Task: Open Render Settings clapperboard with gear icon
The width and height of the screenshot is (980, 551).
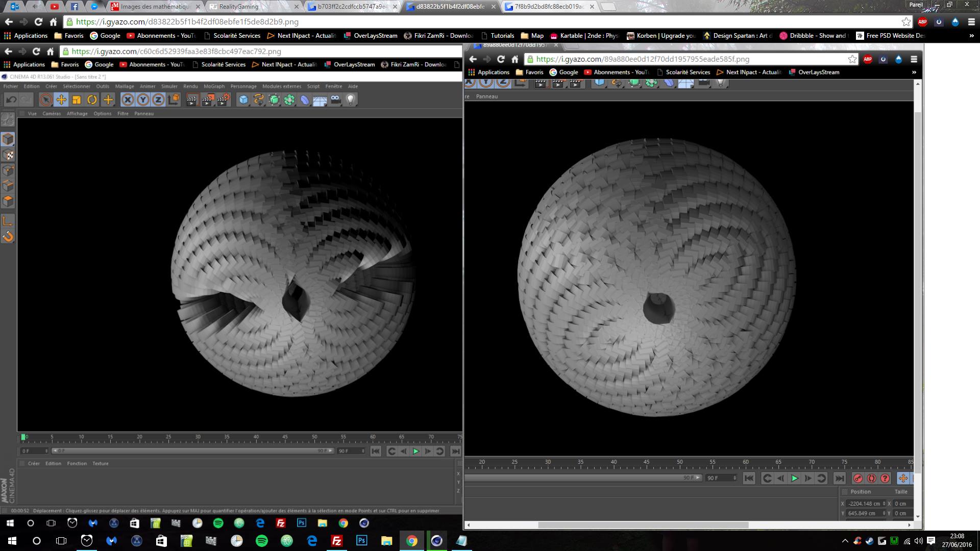Action: pos(224,99)
